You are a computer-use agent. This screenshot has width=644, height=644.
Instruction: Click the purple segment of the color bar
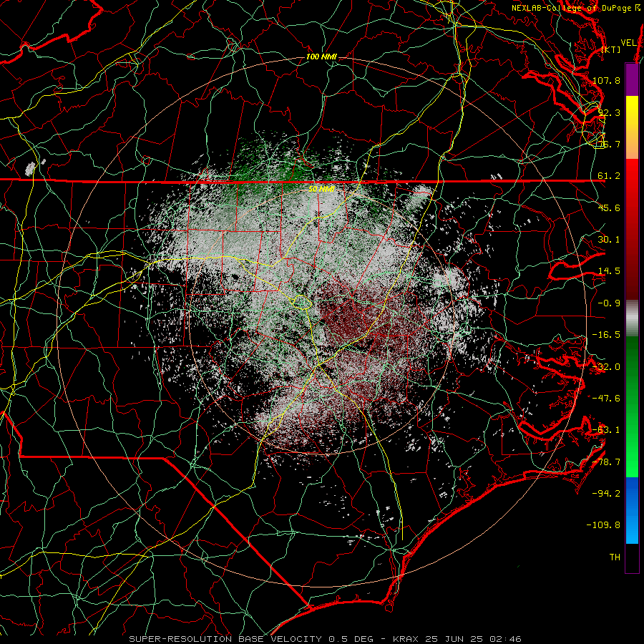pos(632,80)
